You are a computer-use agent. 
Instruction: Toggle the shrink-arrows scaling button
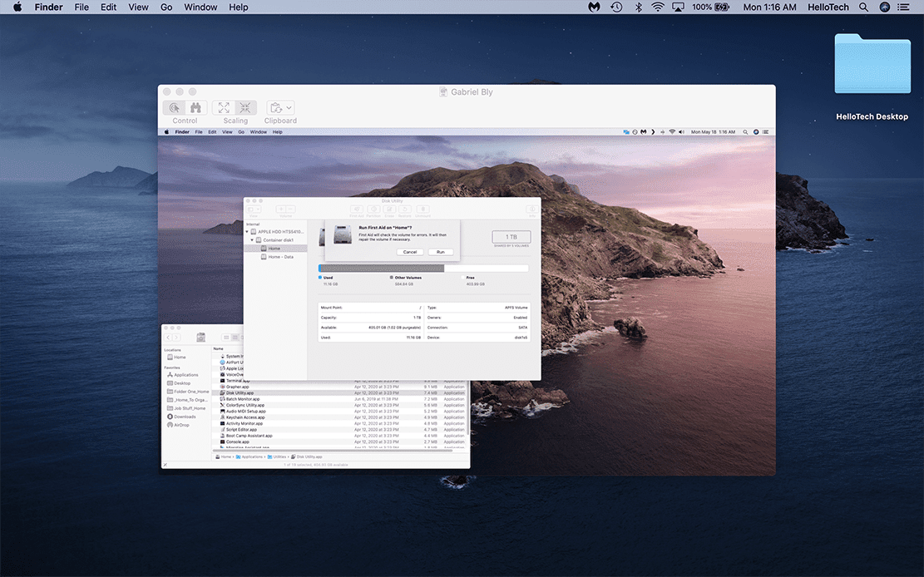pos(245,108)
